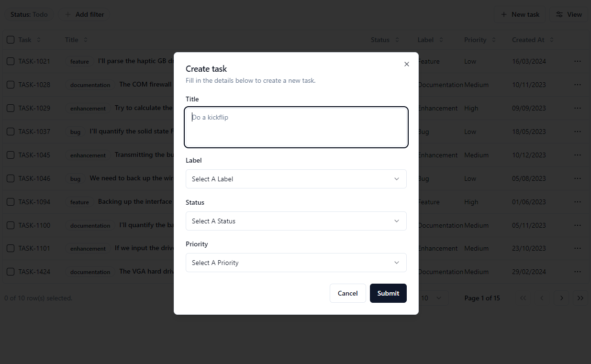
Task: Click the sort icon on the Title column
Action: pos(85,40)
